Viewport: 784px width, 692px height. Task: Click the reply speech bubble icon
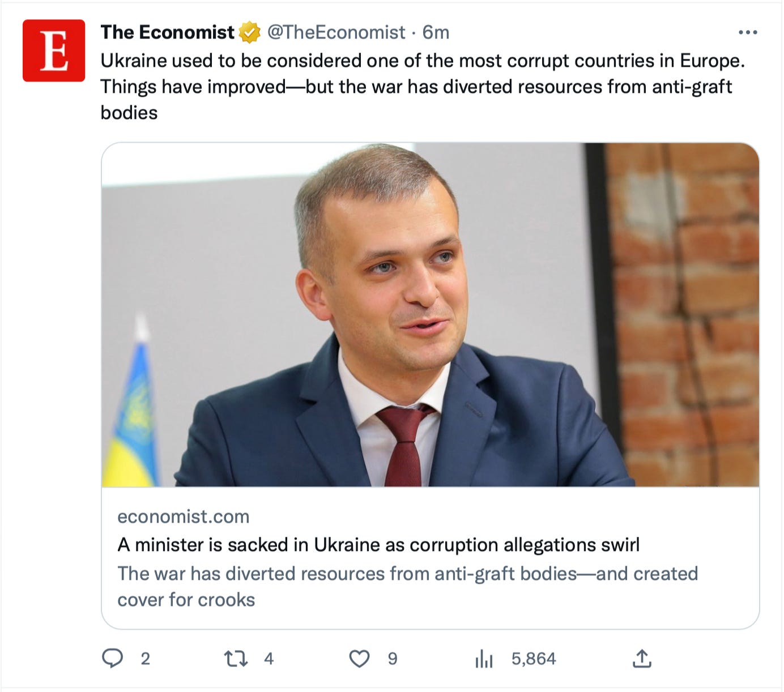(112, 659)
